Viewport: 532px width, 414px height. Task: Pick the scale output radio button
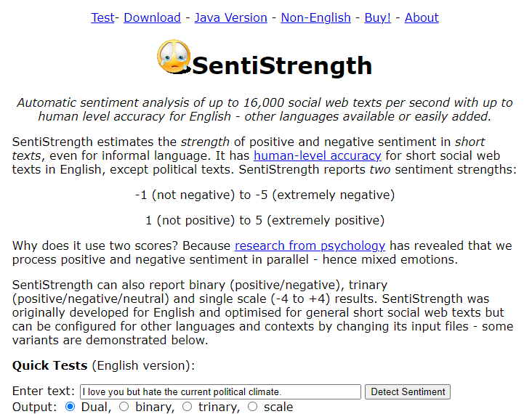[x=253, y=407]
